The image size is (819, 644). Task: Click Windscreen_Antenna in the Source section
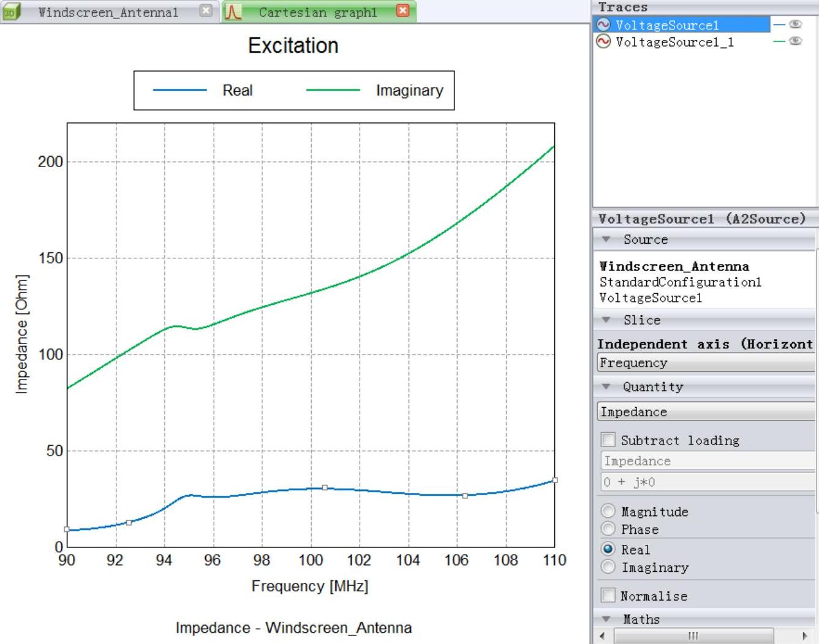(674, 266)
